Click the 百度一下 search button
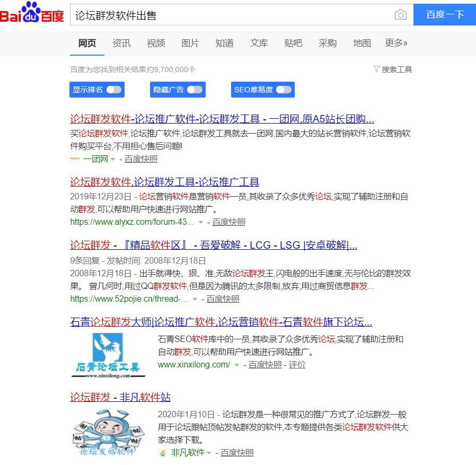The image size is (476, 465). pyautogui.click(x=445, y=14)
